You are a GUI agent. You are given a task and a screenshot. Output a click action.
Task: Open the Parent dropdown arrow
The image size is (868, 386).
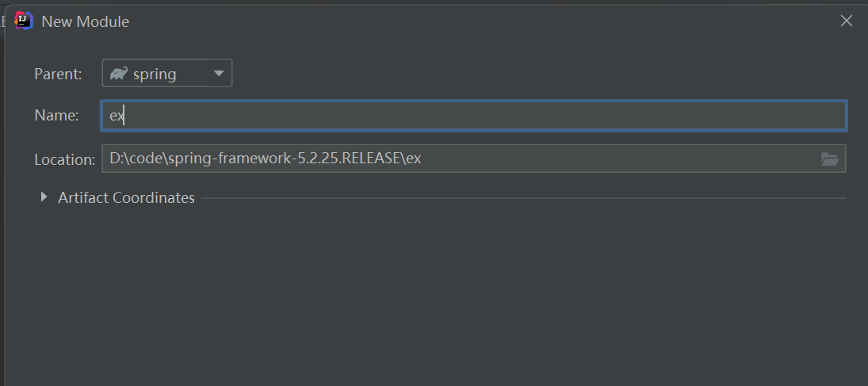219,74
